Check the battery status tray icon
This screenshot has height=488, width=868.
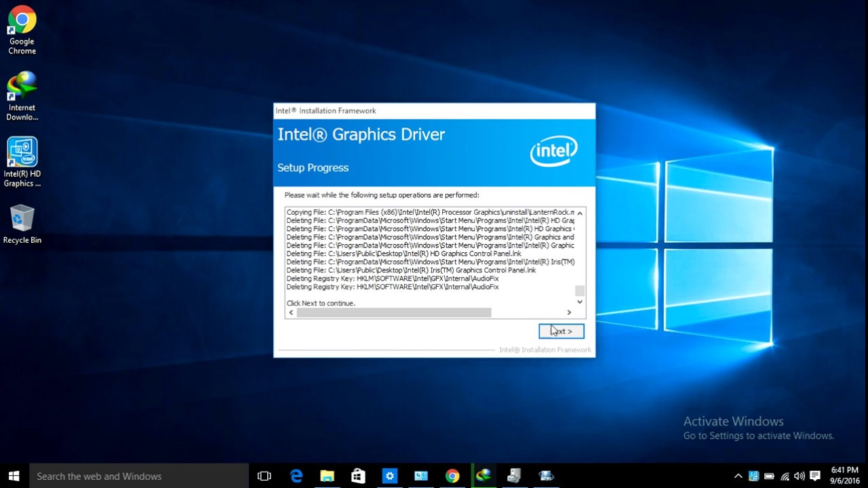(769, 476)
